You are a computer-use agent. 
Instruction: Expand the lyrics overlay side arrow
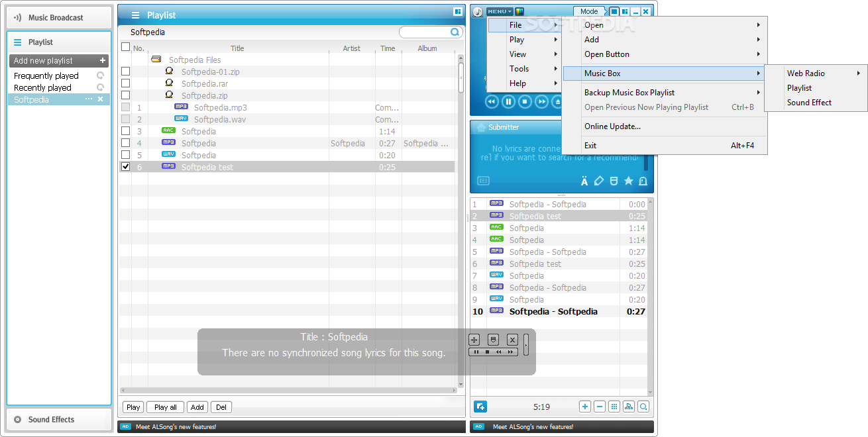[526, 345]
